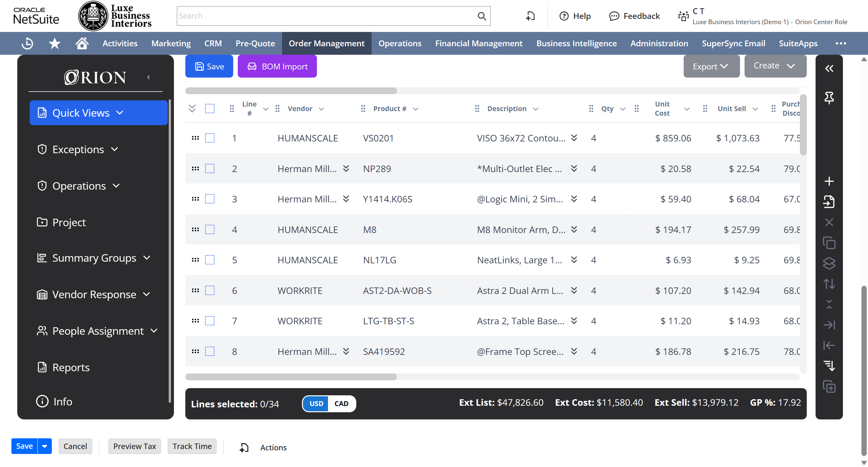Collapse the right toolbar with double-chevron icon

point(829,68)
